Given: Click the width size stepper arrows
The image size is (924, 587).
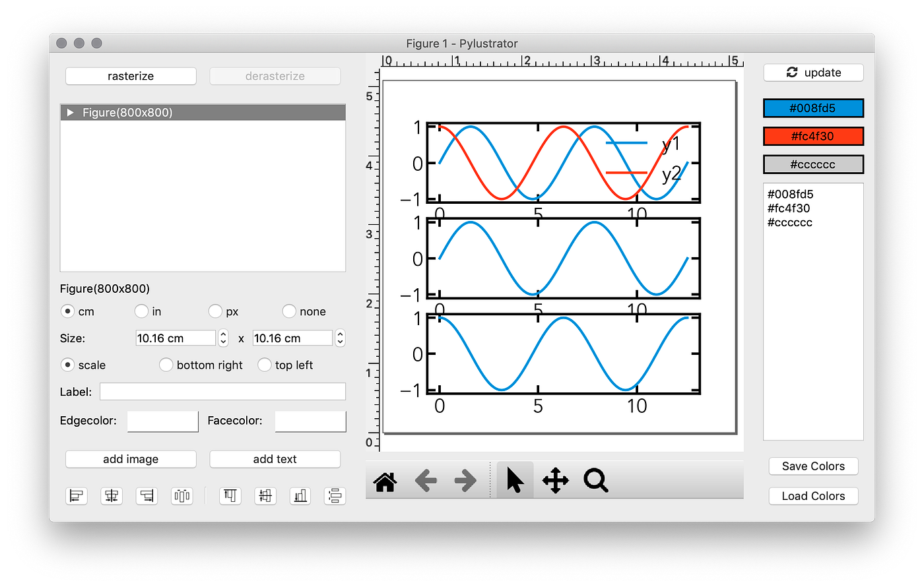Looking at the screenshot, I should [223, 338].
